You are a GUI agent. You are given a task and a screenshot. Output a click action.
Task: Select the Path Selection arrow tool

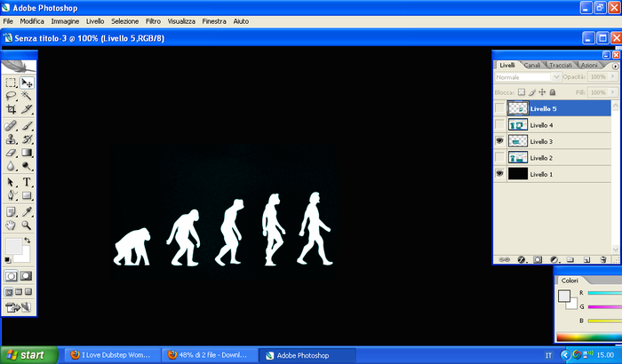click(x=11, y=182)
